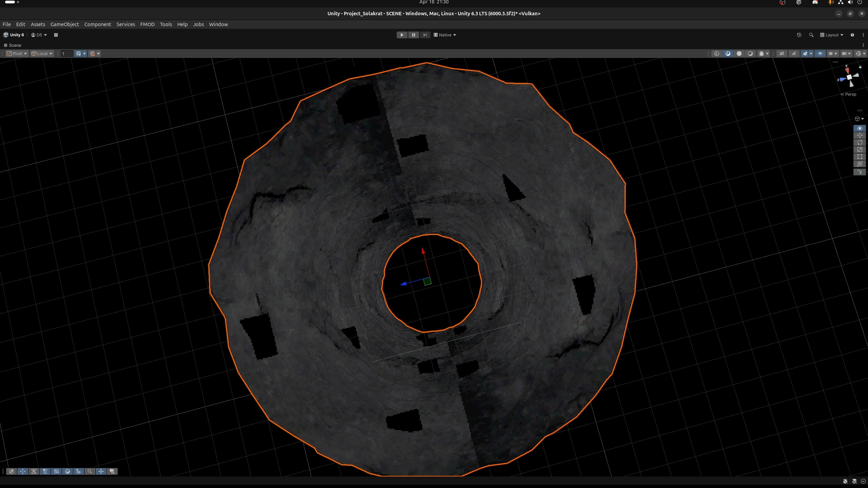
Task: Toggle the grid and snap overlay button
Action: click(56, 471)
